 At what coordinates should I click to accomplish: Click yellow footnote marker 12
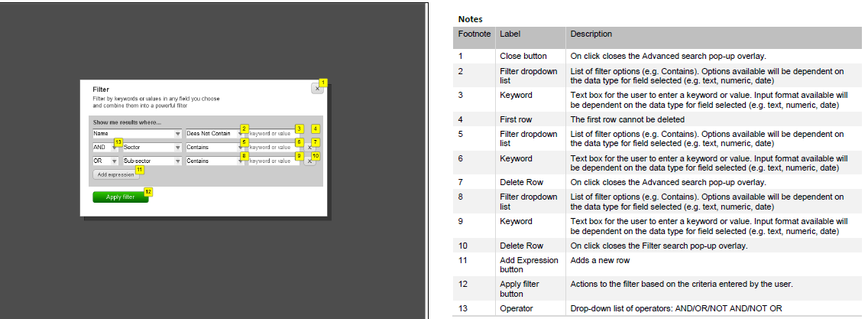pyautogui.click(x=148, y=192)
